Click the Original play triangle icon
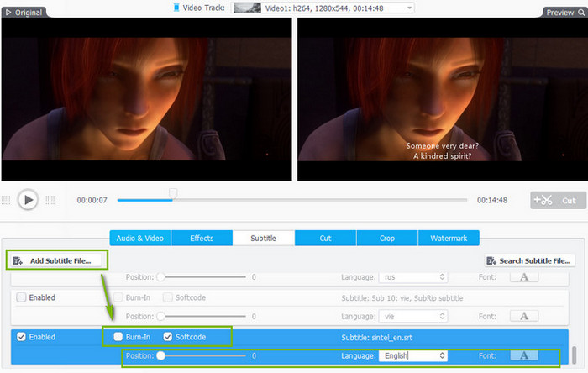 pyautogui.click(x=8, y=13)
